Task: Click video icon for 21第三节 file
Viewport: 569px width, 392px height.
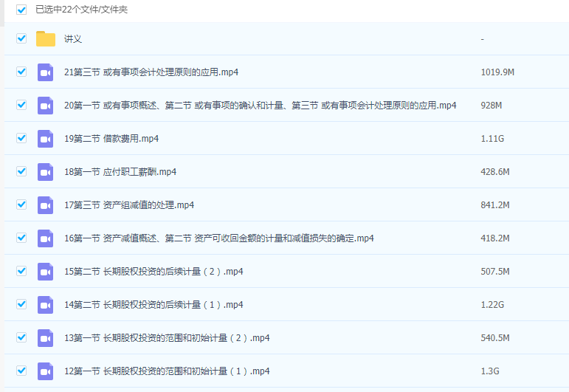Action: (46, 72)
